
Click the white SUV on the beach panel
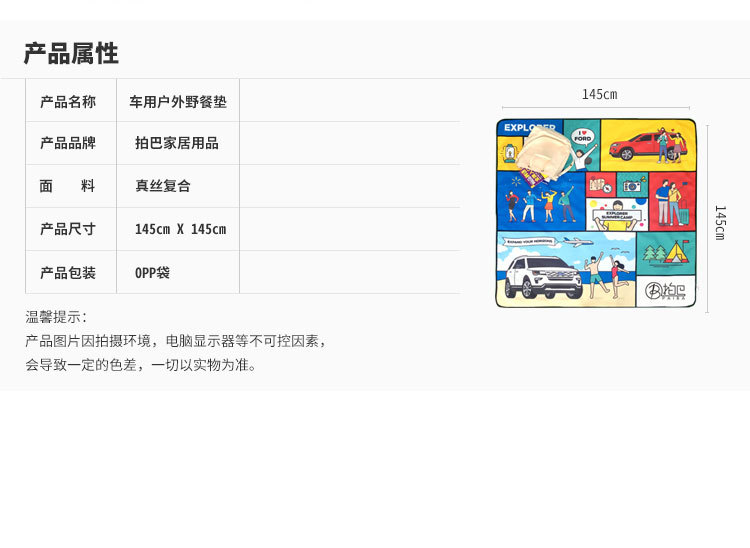[x=543, y=275]
